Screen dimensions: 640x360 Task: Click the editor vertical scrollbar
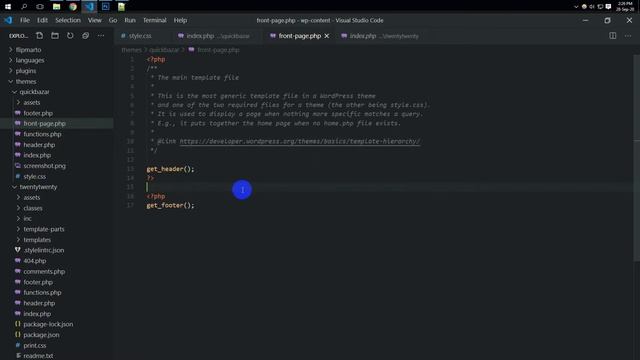(x=637, y=159)
